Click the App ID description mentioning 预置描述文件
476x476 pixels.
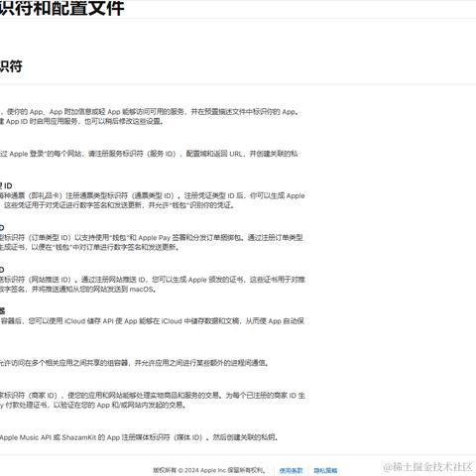pyautogui.click(x=150, y=116)
